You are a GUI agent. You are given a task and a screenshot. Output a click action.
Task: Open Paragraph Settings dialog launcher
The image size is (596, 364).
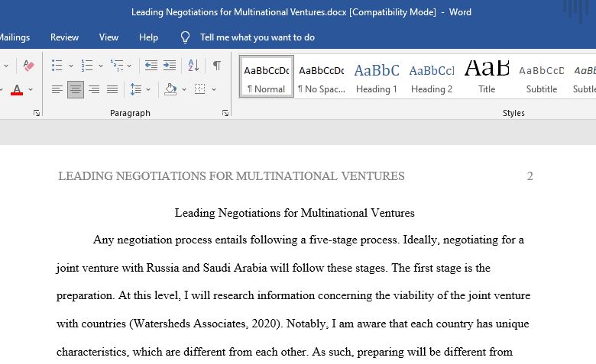coord(225,113)
